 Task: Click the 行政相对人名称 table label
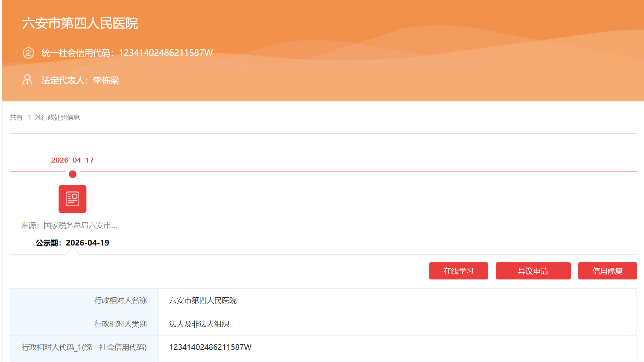pos(121,301)
